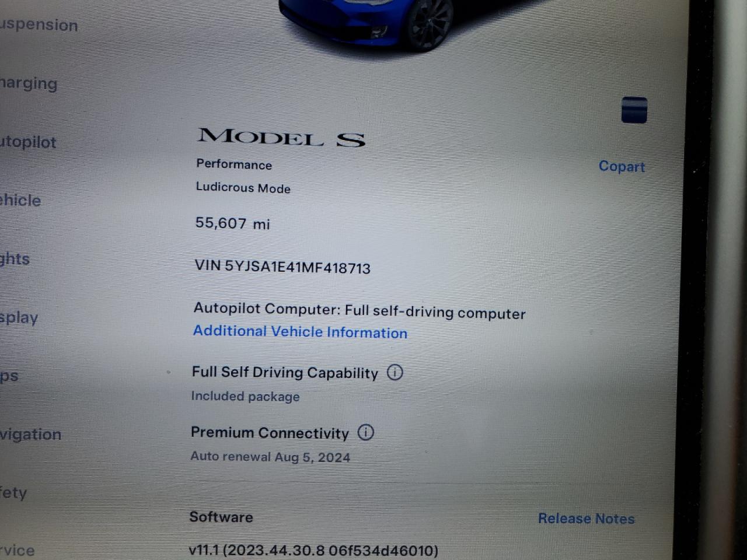The width and height of the screenshot is (747, 560).
Task: Tap the blue car color swatch icon
Action: pyautogui.click(x=634, y=110)
